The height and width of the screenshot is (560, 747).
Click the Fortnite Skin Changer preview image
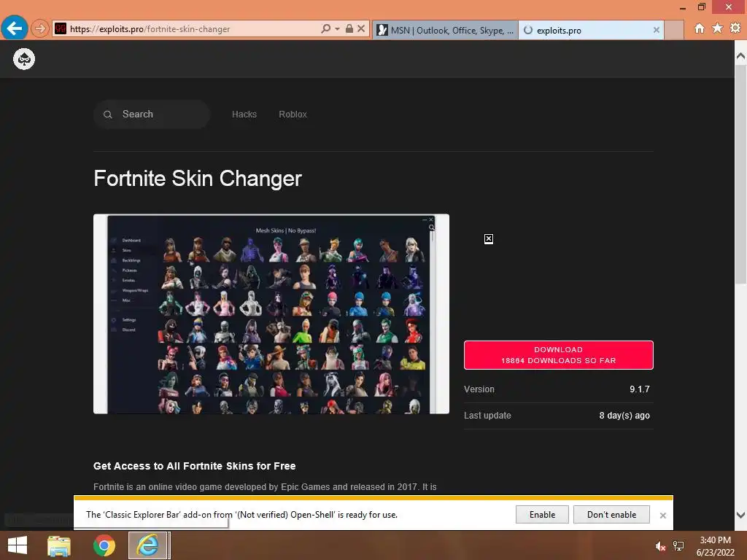pyautogui.click(x=271, y=314)
